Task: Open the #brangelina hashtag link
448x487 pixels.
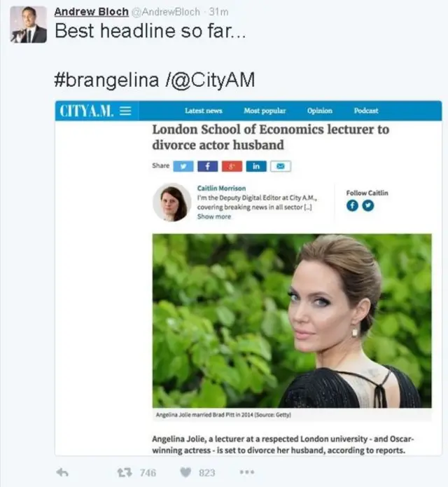Action: (106, 79)
